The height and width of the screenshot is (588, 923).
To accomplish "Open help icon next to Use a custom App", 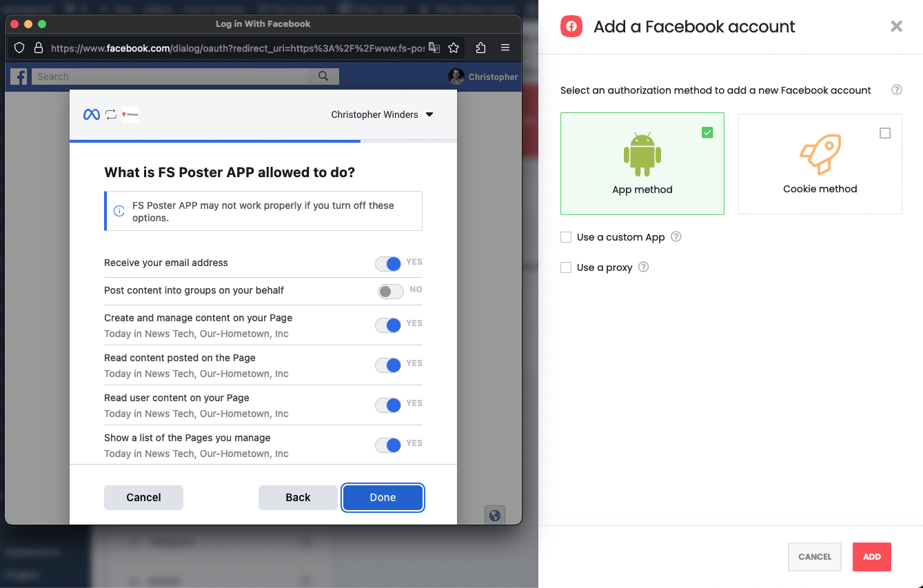I will point(676,236).
